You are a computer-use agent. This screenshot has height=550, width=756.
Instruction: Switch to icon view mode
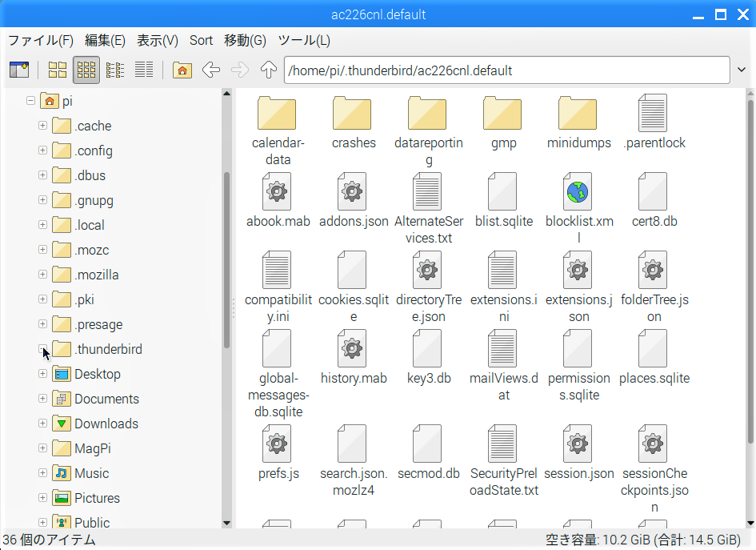tap(58, 70)
